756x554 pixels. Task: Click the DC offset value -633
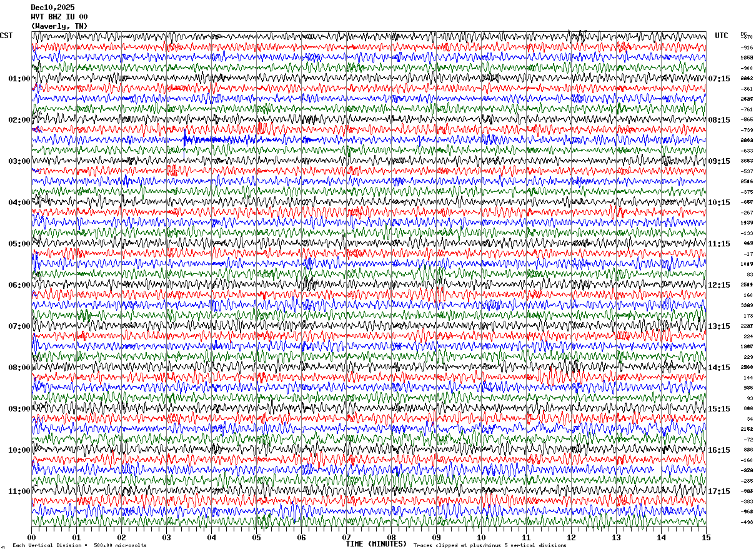[747, 151]
